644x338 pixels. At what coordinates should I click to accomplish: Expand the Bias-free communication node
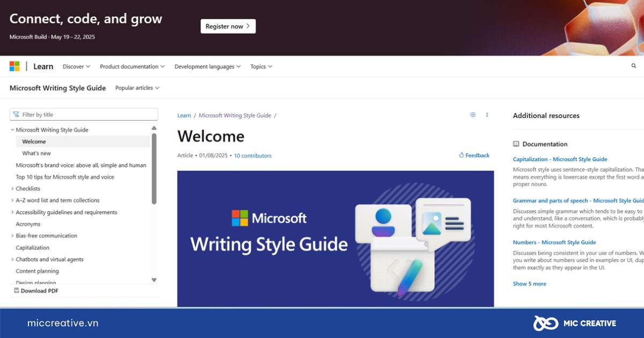click(12, 236)
